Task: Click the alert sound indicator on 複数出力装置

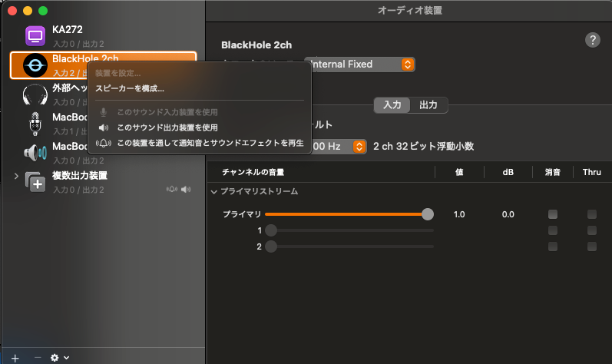Action: pos(172,189)
